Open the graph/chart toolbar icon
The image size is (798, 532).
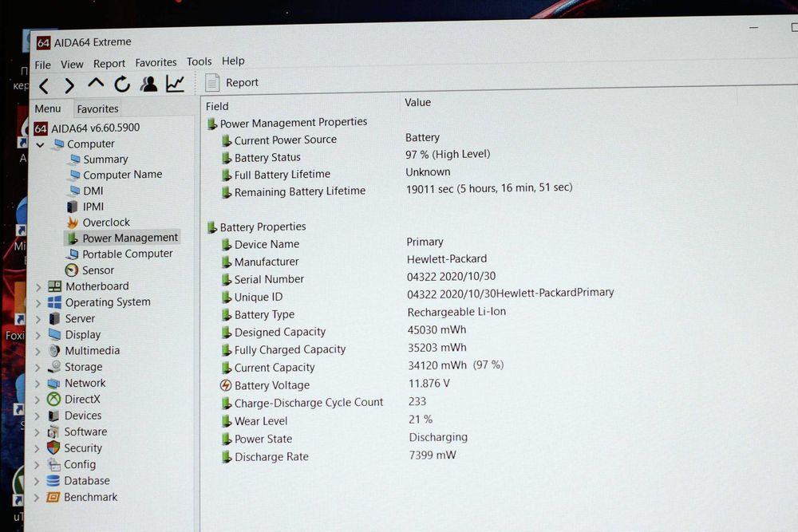[x=175, y=84]
